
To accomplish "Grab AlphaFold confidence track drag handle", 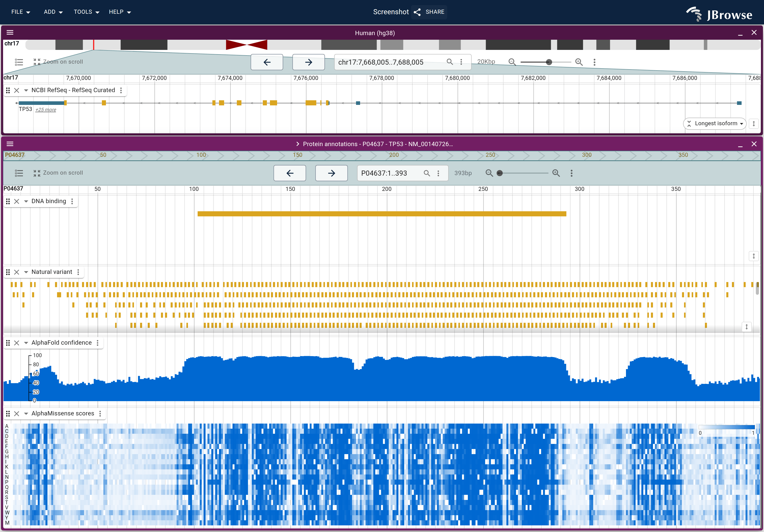I will [x=8, y=343].
